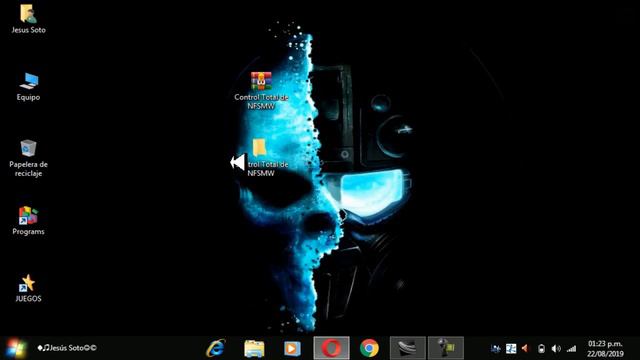Select the Papelera de reciclaje icon
Screen dimensions: 640x360
pos(28,158)
